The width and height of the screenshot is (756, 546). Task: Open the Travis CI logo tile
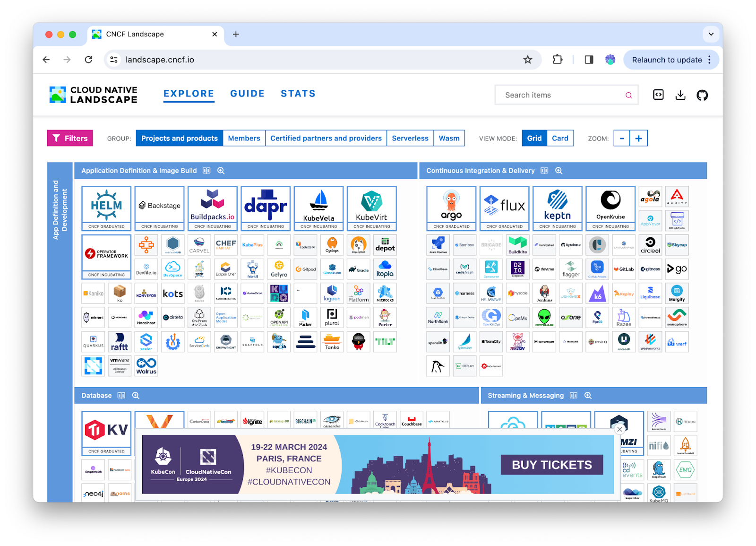[x=597, y=341]
